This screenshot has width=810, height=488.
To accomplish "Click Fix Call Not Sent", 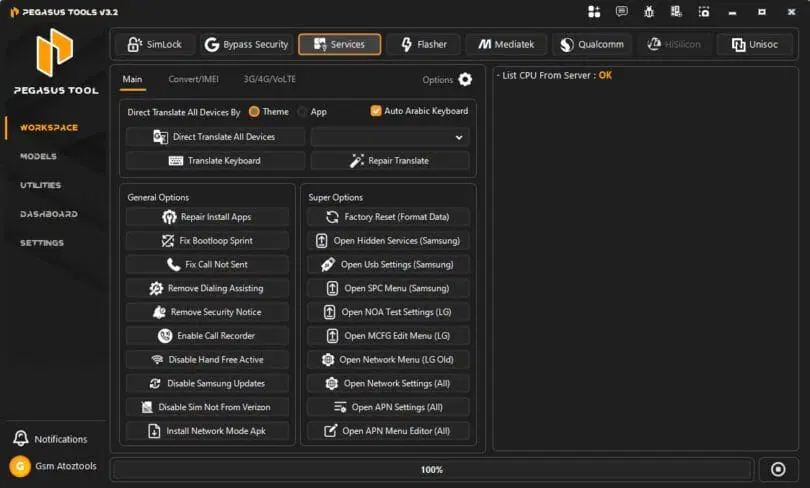I will click(207, 264).
